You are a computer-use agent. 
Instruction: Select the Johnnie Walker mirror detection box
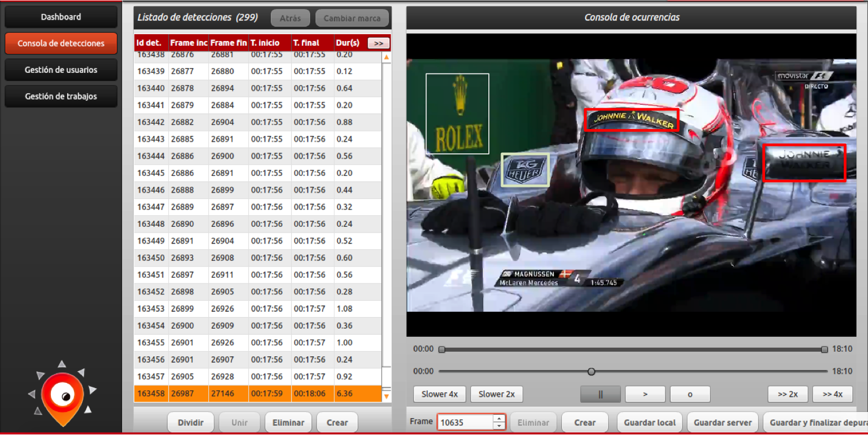coord(804,163)
